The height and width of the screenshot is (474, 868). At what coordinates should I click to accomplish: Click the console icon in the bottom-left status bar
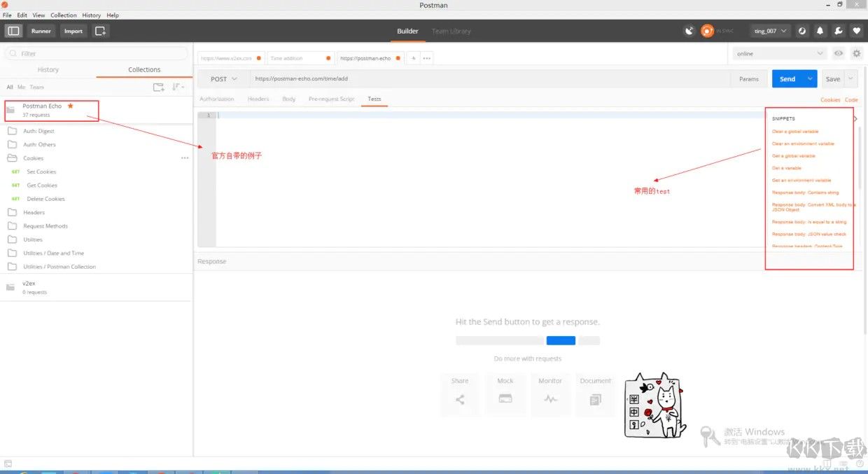(8, 463)
